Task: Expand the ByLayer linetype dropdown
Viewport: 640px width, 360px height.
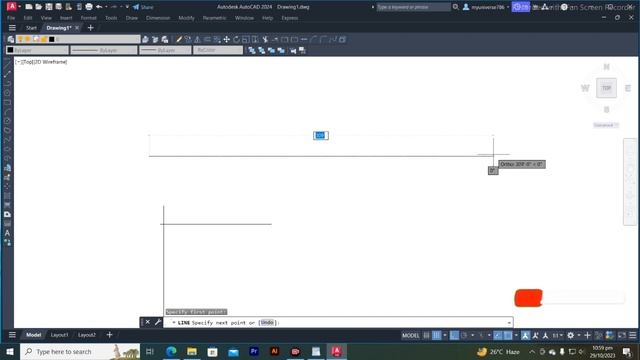Action: [x=104, y=50]
